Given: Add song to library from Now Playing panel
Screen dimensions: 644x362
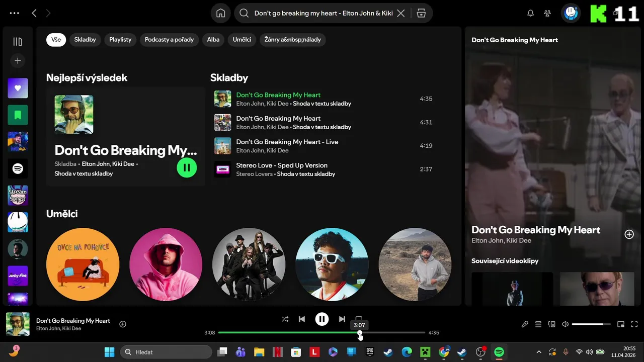Looking at the screenshot, I should [x=629, y=234].
